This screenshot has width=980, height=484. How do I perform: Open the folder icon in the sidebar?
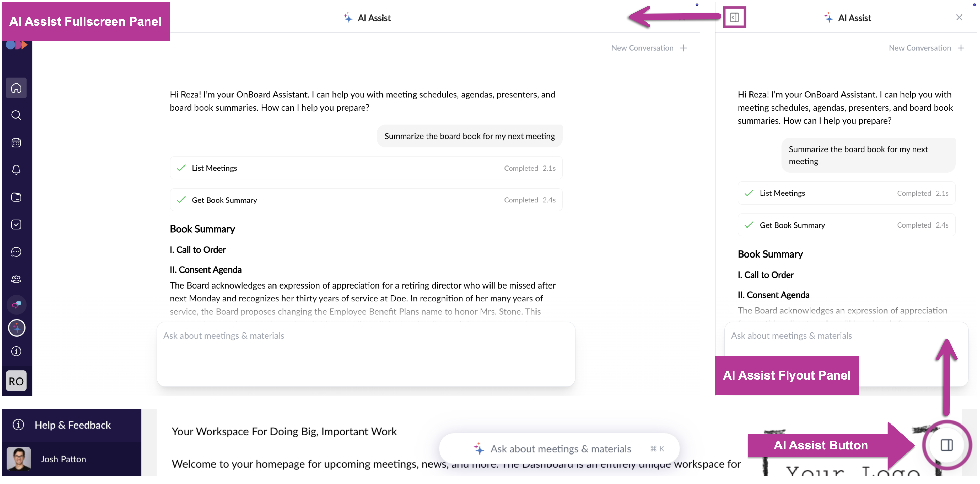pos(16,197)
